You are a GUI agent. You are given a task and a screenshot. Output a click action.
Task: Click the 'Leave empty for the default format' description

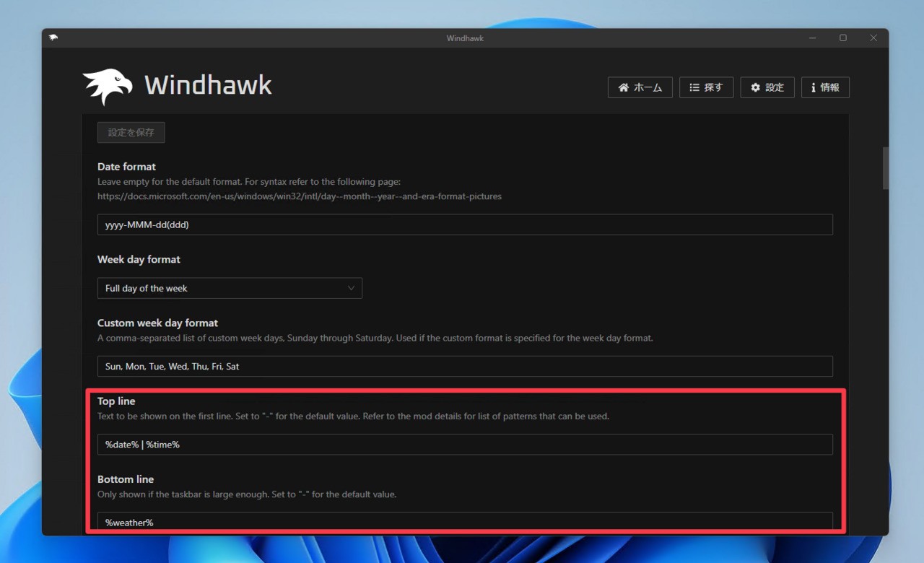pyautogui.click(x=250, y=182)
